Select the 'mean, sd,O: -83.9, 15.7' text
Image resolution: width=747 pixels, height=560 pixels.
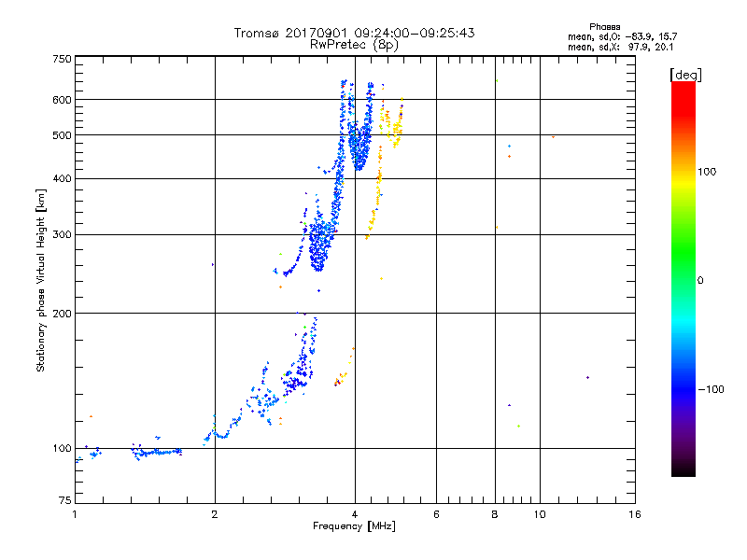[x=622, y=36]
